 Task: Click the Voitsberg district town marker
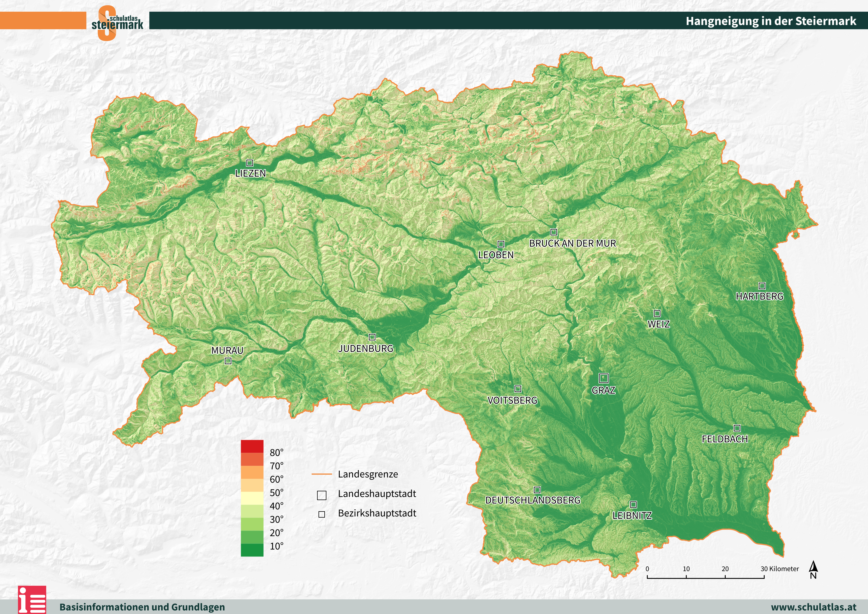tap(518, 389)
